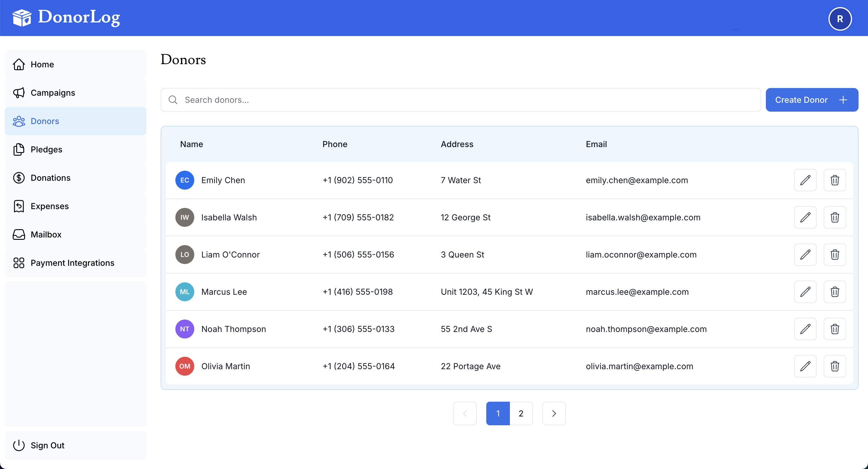
Task: Open Campaigns via the megaphone icon
Action: tap(19, 93)
